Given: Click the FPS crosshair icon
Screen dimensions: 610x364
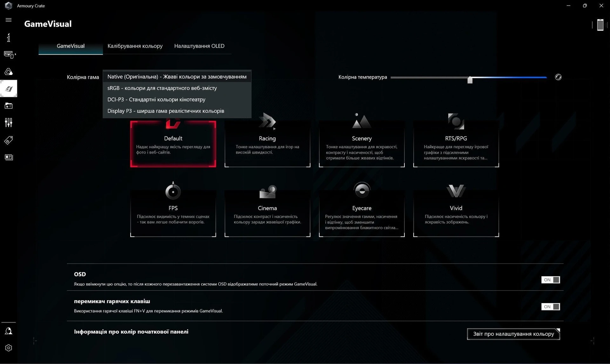Looking at the screenshot, I should 173,190.
